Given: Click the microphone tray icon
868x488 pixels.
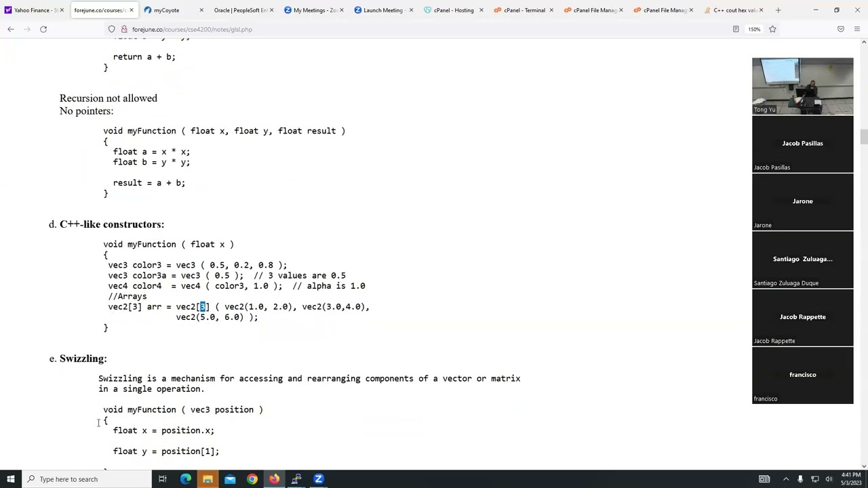Looking at the screenshot, I should (x=800, y=479).
